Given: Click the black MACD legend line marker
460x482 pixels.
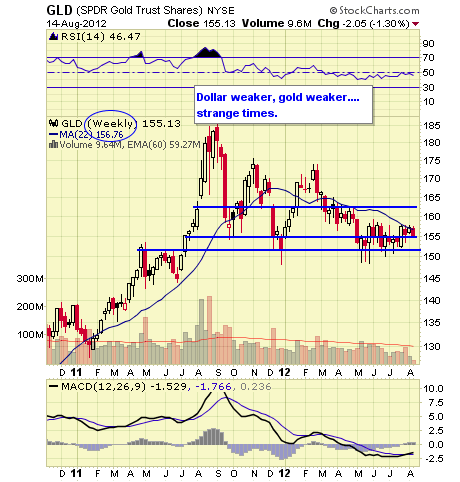Looking at the screenshot, I should tap(53, 387).
